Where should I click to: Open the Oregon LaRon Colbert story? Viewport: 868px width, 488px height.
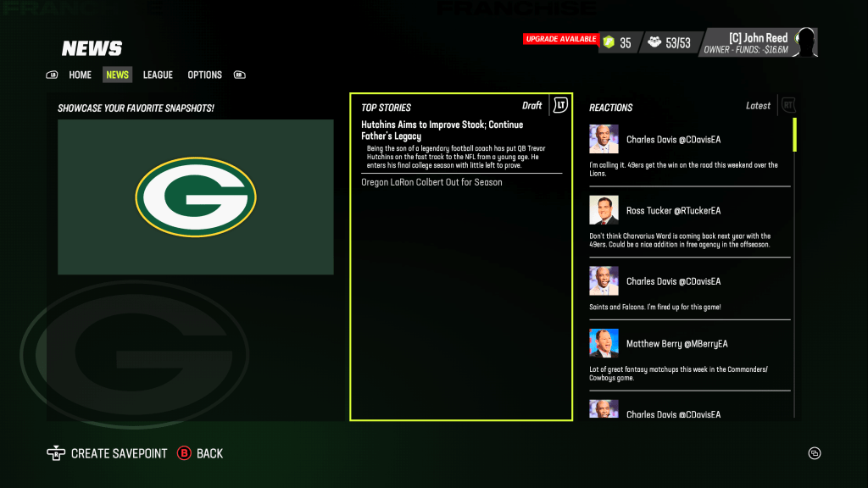(431, 182)
